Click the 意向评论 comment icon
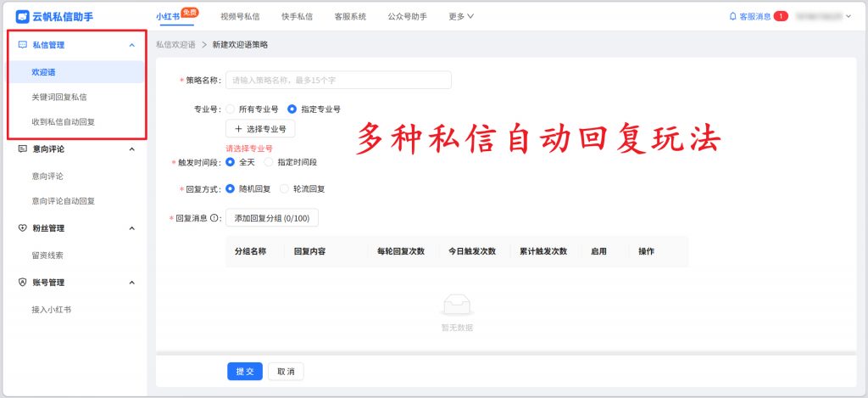This screenshot has width=868, height=398. pos(22,149)
